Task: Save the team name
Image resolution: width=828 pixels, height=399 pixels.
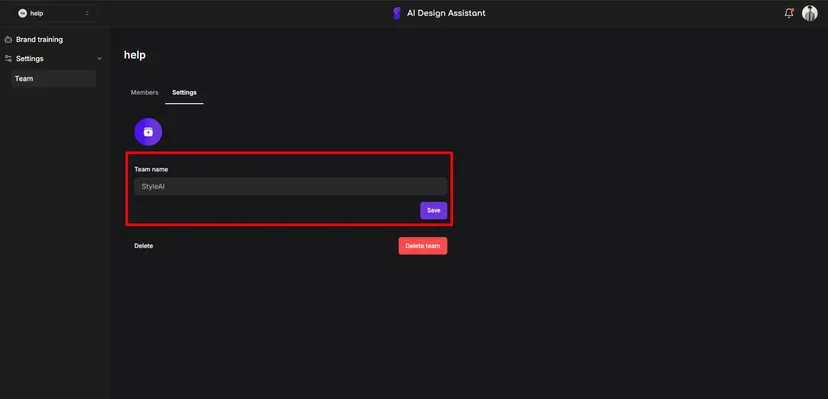Action: coord(434,210)
